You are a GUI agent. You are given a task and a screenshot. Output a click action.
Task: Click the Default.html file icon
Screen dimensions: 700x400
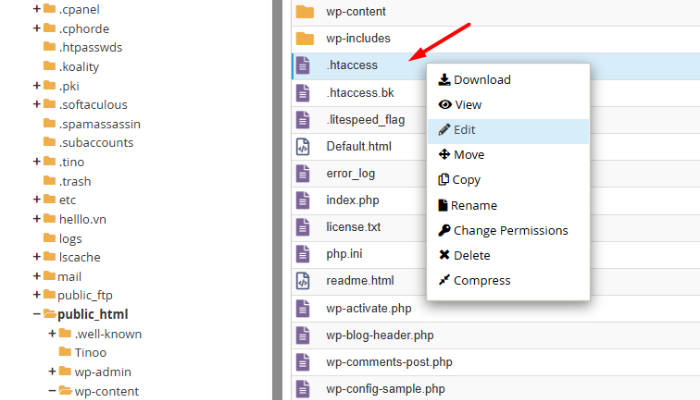(x=304, y=146)
